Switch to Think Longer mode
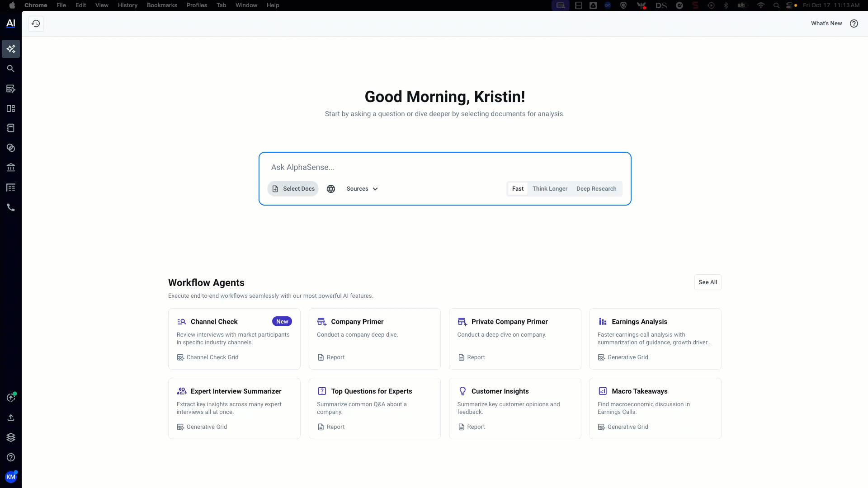Screen dimensions: 868x488 click(x=550, y=189)
